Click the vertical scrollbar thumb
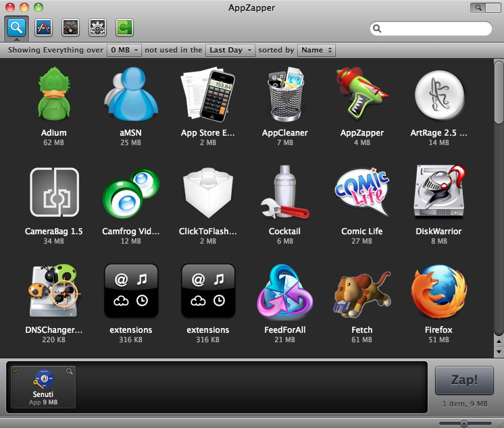Screen dimensions: 504x428 [x=499, y=92]
